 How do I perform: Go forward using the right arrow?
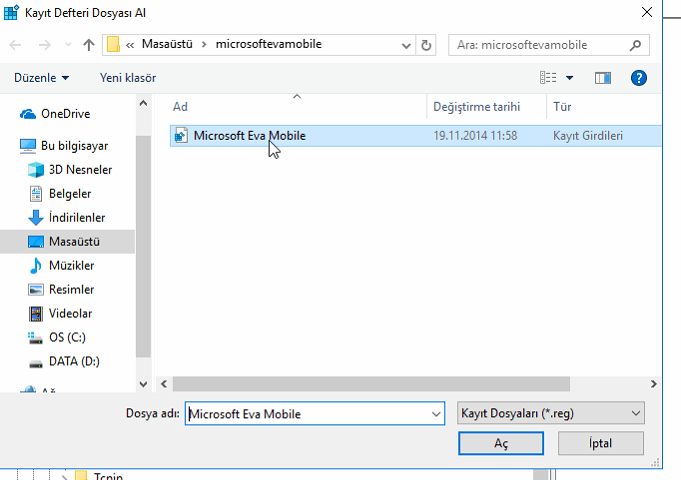[44, 45]
